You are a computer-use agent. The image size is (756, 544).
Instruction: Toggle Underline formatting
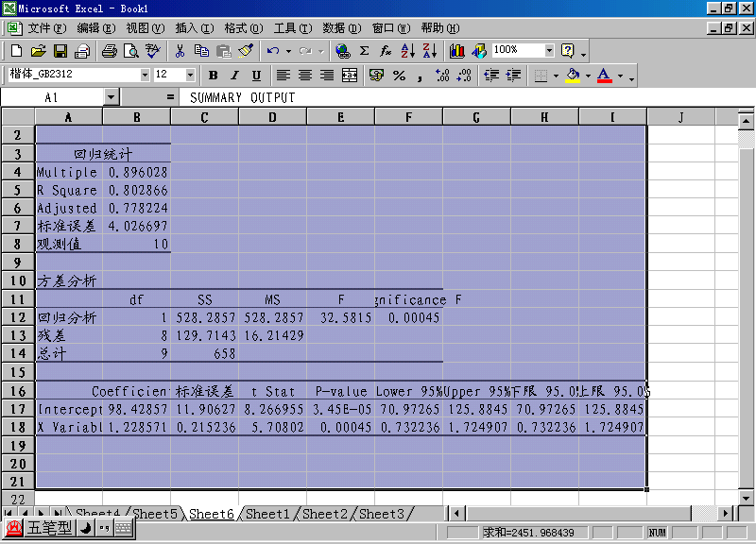[256, 76]
